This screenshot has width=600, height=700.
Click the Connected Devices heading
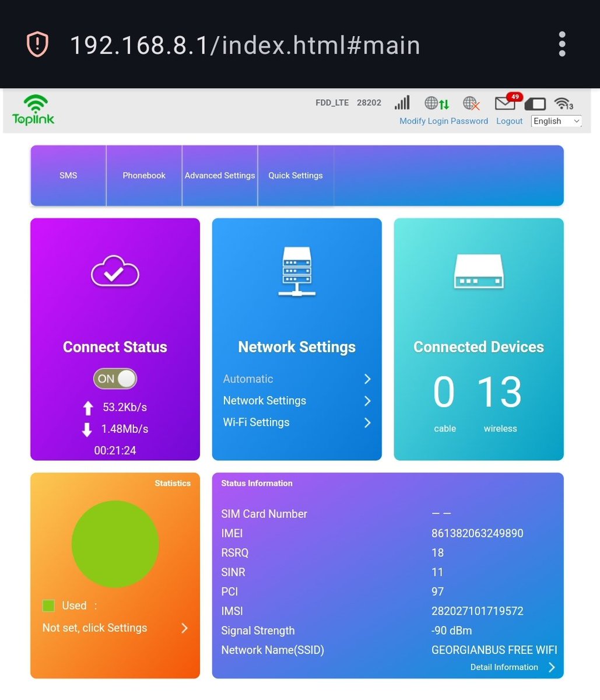pos(479,347)
